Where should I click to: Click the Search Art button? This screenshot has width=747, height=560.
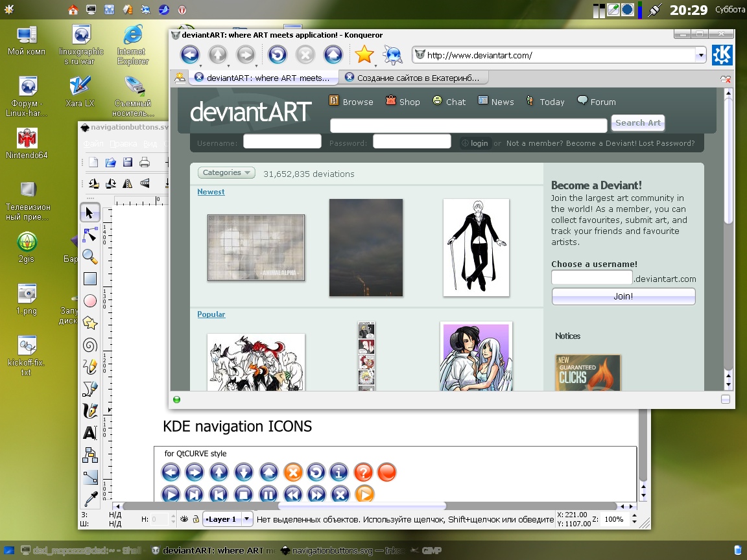[638, 123]
